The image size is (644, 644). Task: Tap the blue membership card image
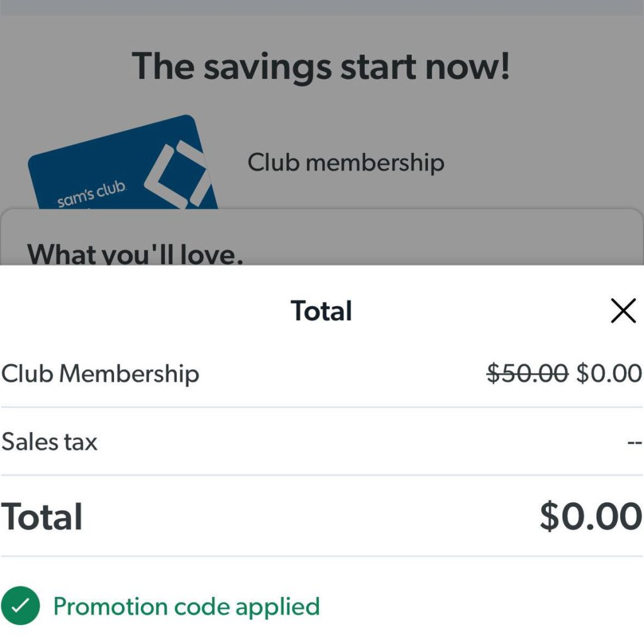(119, 167)
